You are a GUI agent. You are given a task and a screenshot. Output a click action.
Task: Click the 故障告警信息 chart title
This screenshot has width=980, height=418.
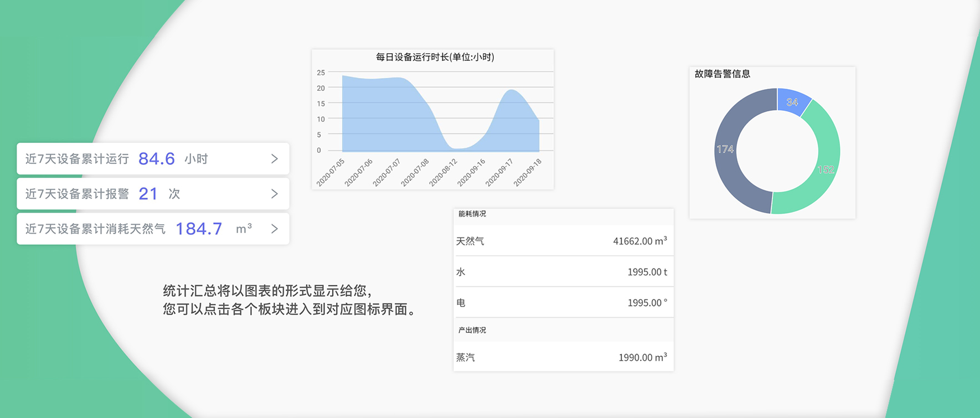[722, 74]
